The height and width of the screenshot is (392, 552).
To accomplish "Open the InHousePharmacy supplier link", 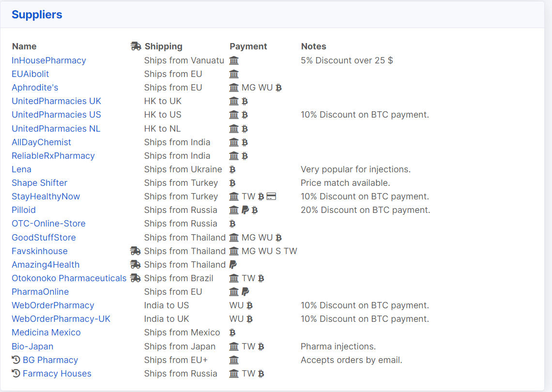I will (x=48, y=60).
